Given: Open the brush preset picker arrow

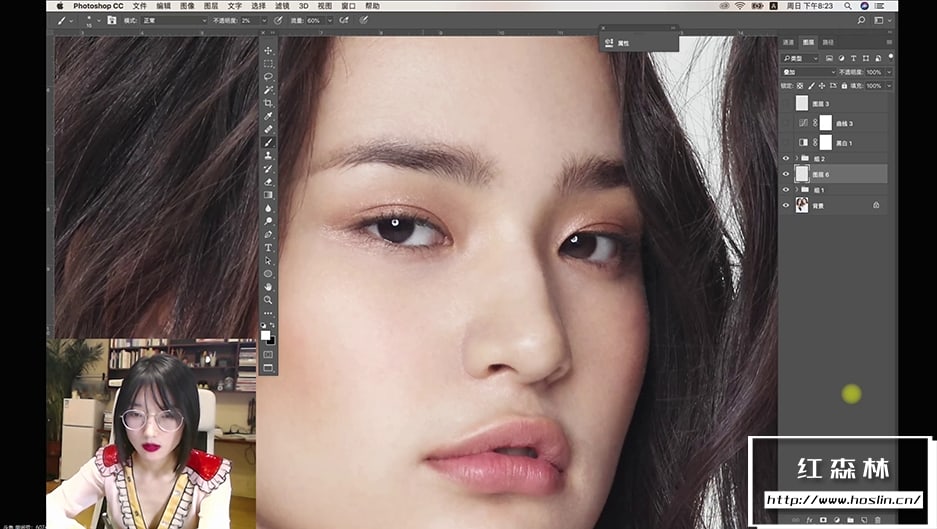Looking at the screenshot, I should pyautogui.click(x=99, y=20).
